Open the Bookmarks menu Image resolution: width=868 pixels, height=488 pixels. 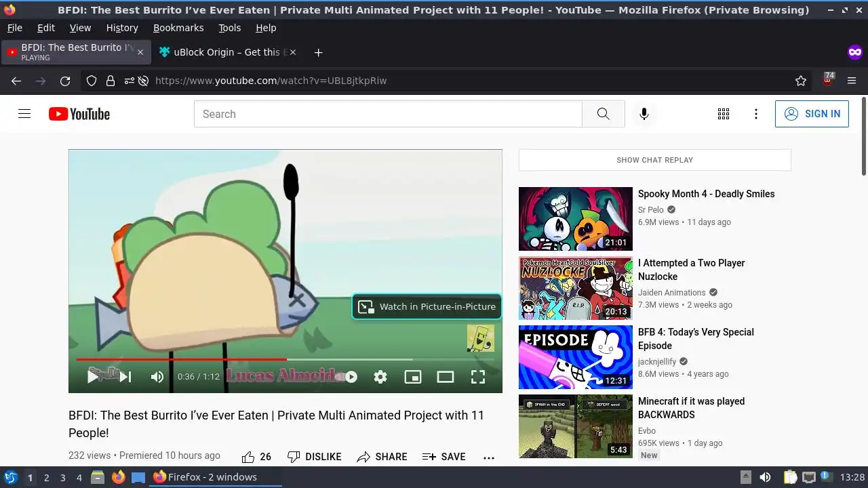178,28
